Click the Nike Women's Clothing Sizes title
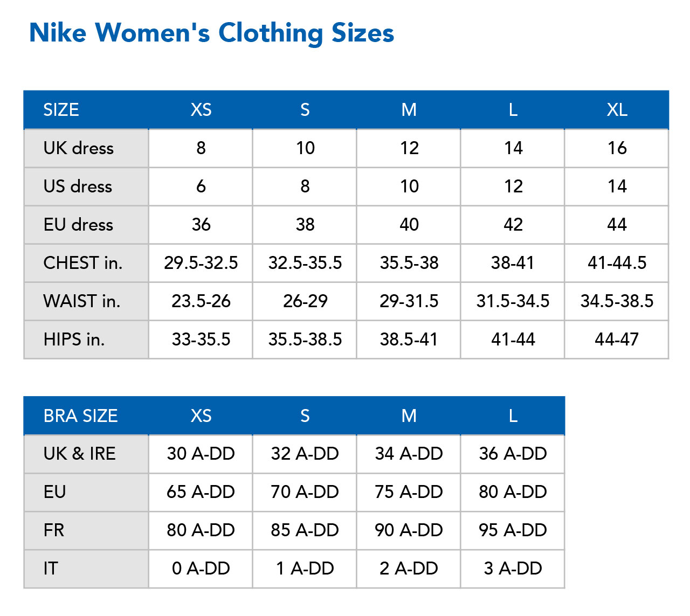Screen dimensions: 690x616 [x=211, y=33]
